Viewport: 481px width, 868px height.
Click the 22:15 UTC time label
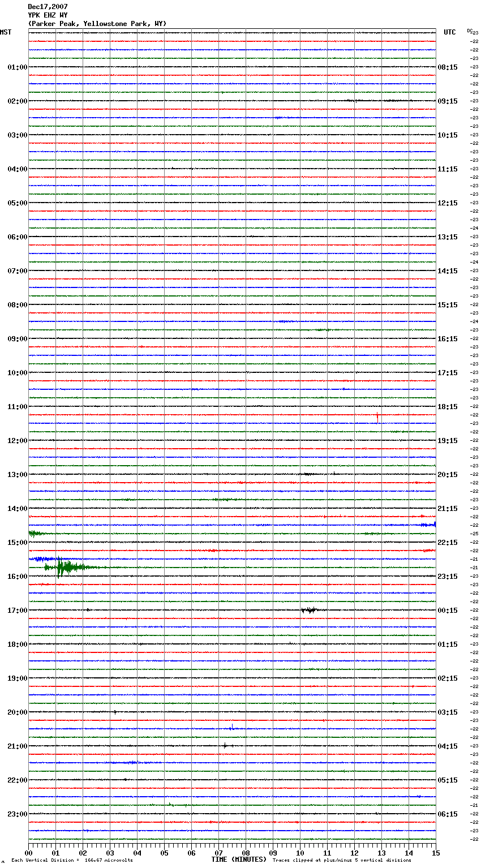point(448,543)
